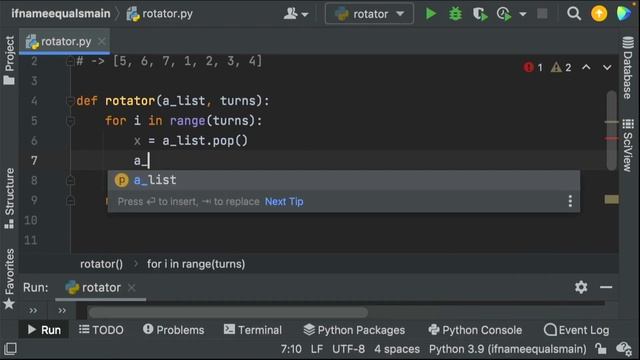
Task: Click the Run console horizontal scrollbar
Action: coord(228,312)
